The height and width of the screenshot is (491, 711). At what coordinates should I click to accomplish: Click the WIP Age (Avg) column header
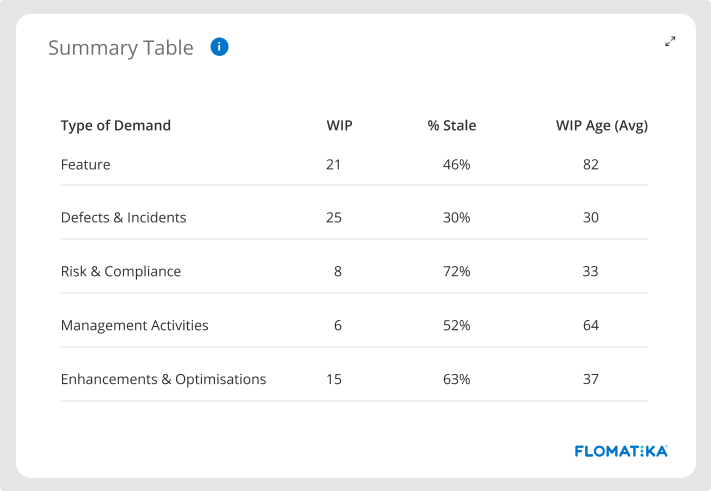[602, 126]
